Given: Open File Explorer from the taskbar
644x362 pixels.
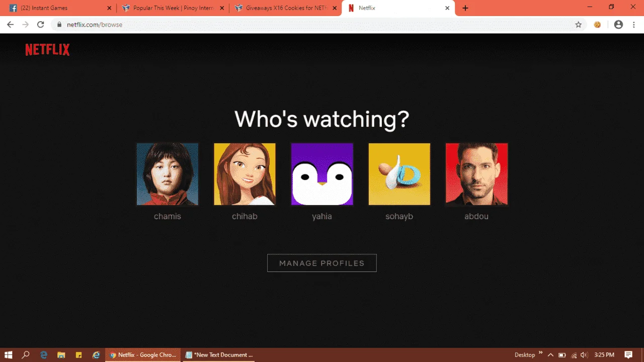Looking at the screenshot, I should (61, 355).
